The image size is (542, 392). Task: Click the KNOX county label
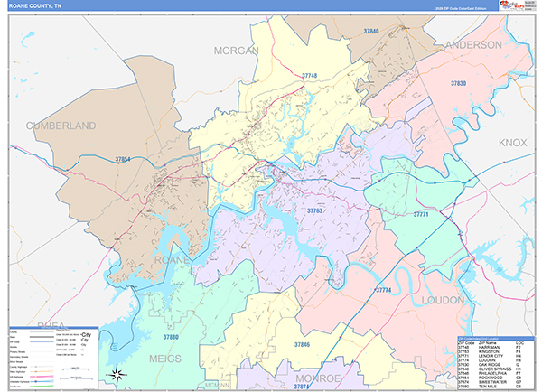pos(512,143)
